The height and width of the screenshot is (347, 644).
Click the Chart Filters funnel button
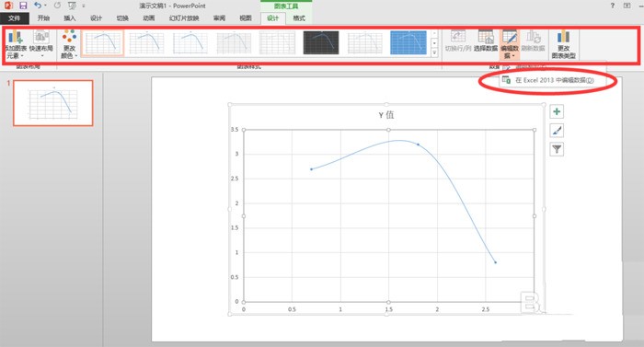pyautogui.click(x=557, y=149)
